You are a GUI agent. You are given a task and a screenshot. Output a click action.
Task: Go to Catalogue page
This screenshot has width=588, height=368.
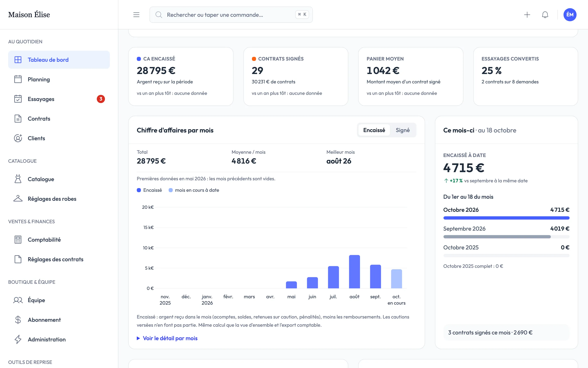(x=59, y=179)
